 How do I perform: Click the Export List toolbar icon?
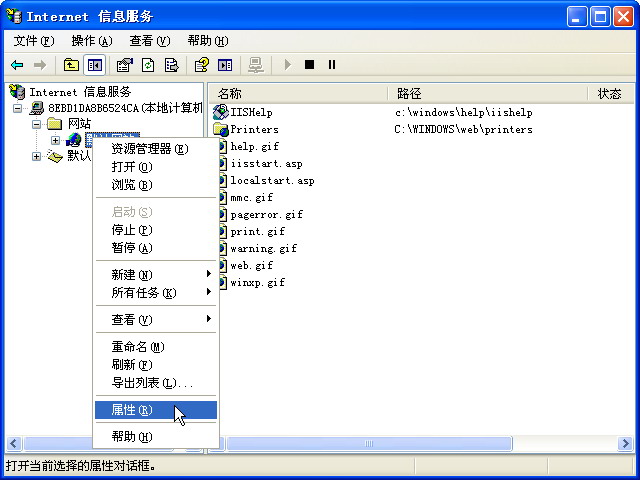pyautogui.click(x=171, y=65)
